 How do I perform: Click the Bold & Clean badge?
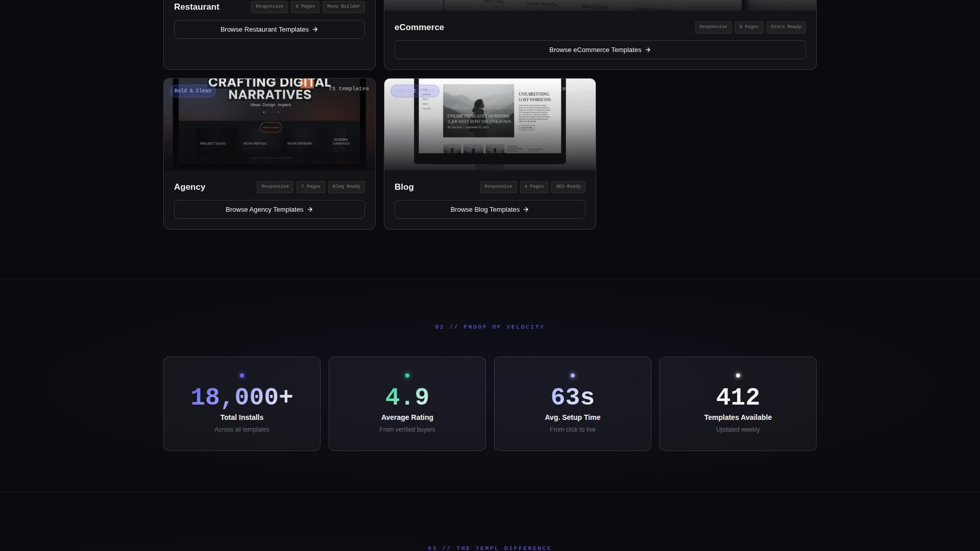192,91
